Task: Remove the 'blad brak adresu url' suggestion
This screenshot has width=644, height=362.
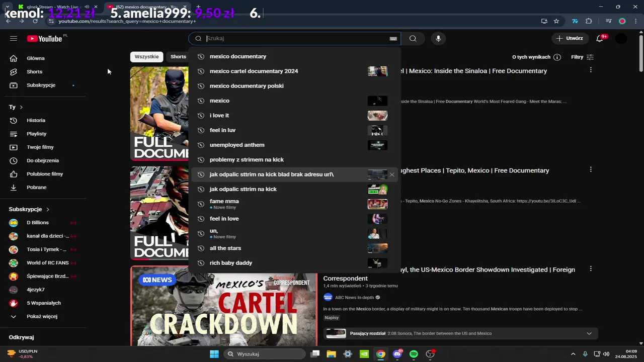Action: pyautogui.click(x=392, y=174)
